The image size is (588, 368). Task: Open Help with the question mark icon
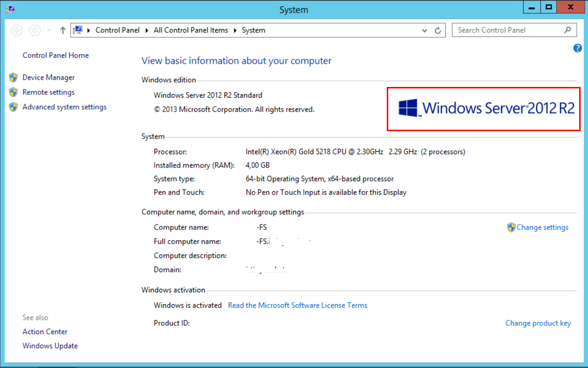coord(578,48)
